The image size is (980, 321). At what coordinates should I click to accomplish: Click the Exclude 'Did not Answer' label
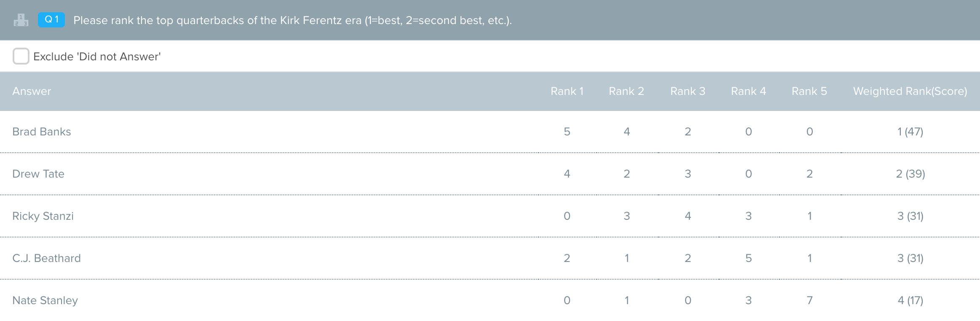[x=97, y=57]
